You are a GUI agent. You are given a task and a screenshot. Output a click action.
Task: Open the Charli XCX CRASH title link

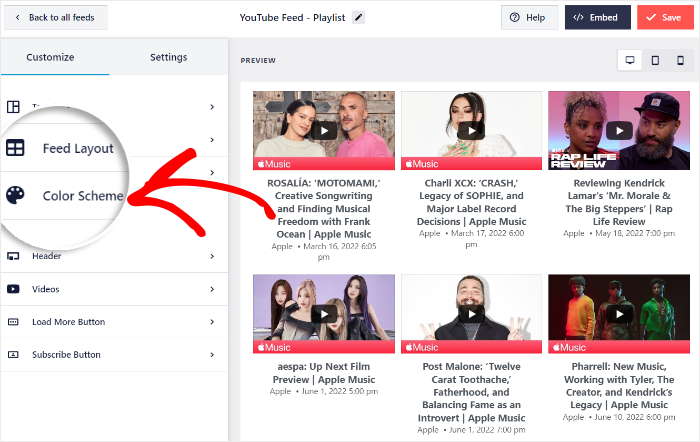[471, 202]
